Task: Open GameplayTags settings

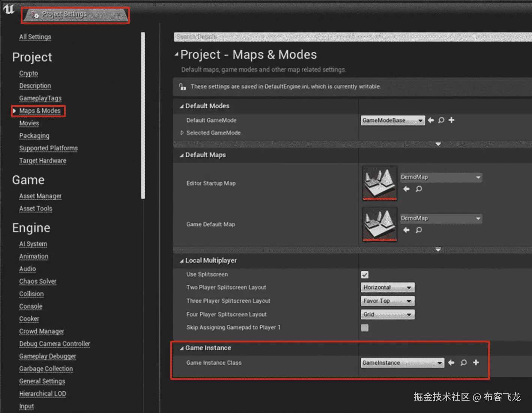Action: click(40, 98)
